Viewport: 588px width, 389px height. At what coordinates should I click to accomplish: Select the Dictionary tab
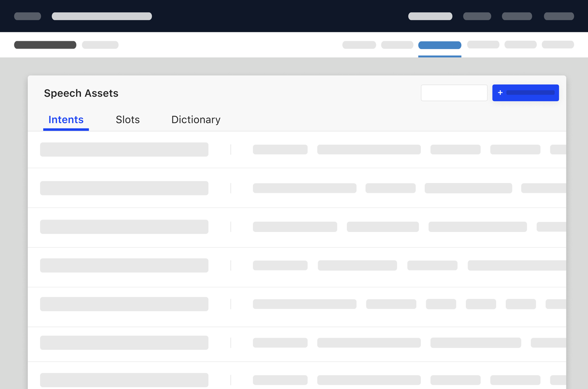tap(196, 120)
